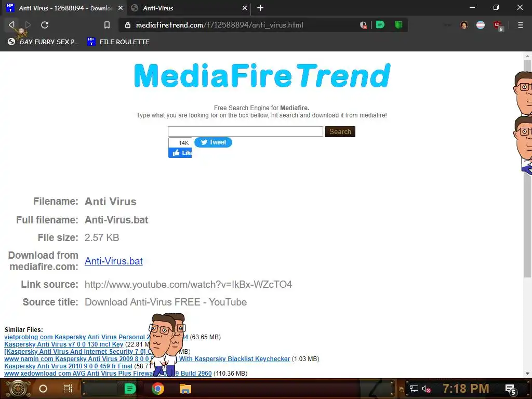Switch to the Anti-Virus tab
The width and height of the screenshot is (532, 399).
click(x=188, y=8)
